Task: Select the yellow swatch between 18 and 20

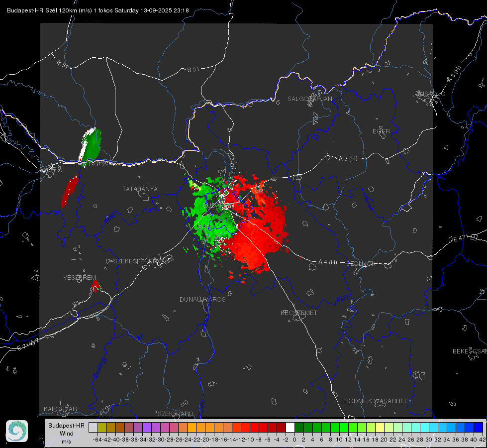Action: click(x=380, y=427)
